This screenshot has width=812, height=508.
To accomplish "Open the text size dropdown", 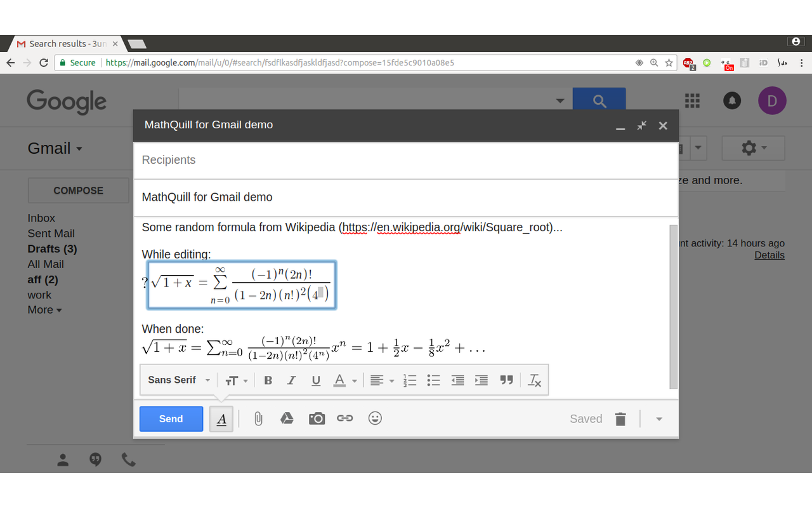I will click(x=236, y=380).
